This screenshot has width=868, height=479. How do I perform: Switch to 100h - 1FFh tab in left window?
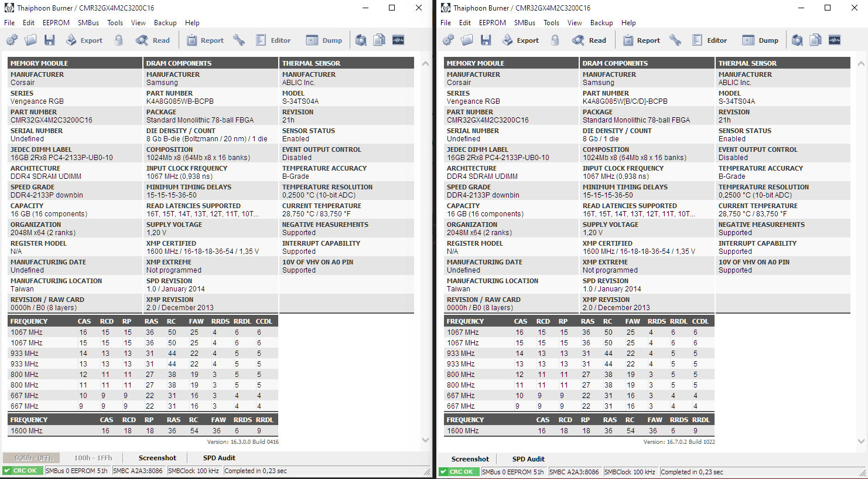click(x=93, y=458)
